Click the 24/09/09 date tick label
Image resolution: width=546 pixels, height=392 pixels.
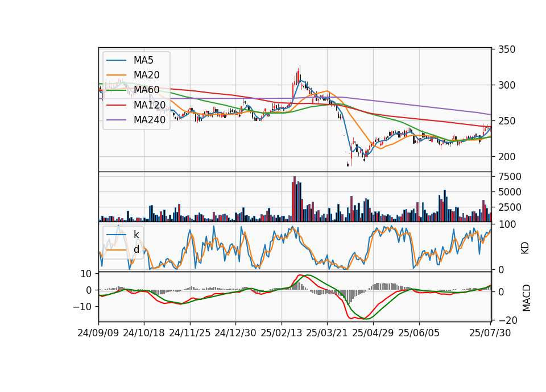tap(98, 333)
